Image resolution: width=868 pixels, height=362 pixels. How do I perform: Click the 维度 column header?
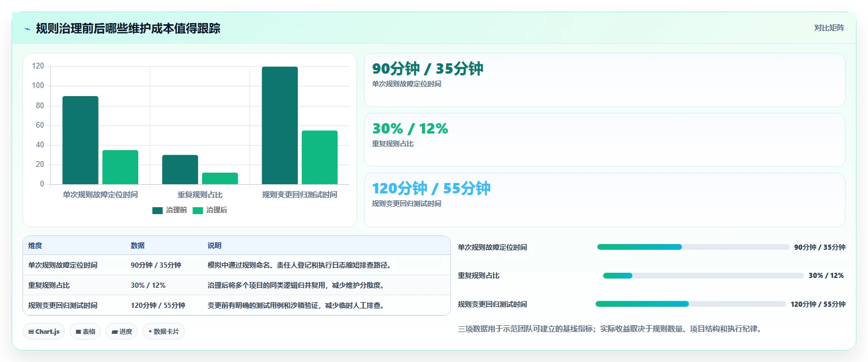35,246
